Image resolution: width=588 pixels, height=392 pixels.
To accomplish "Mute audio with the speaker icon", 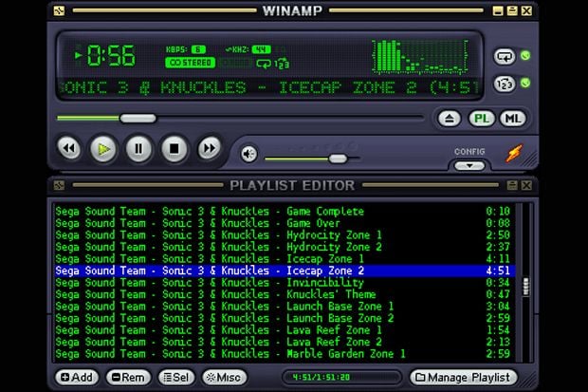I will (248, 154).
